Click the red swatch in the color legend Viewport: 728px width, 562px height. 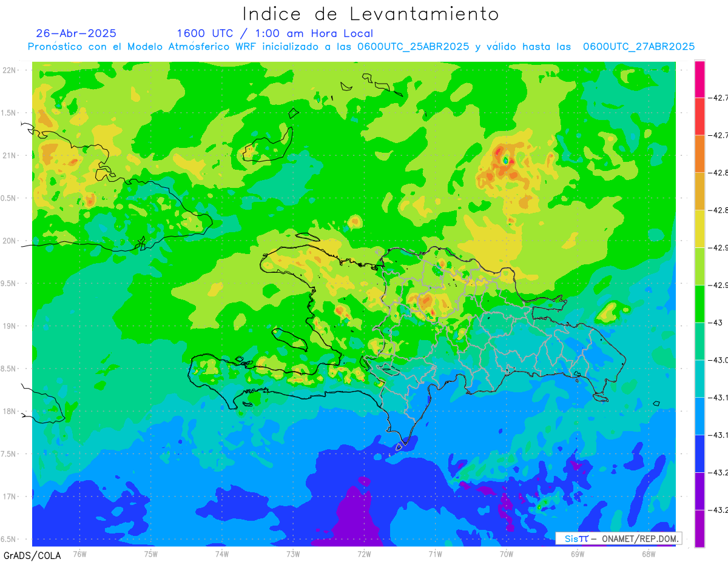point(699,116)
